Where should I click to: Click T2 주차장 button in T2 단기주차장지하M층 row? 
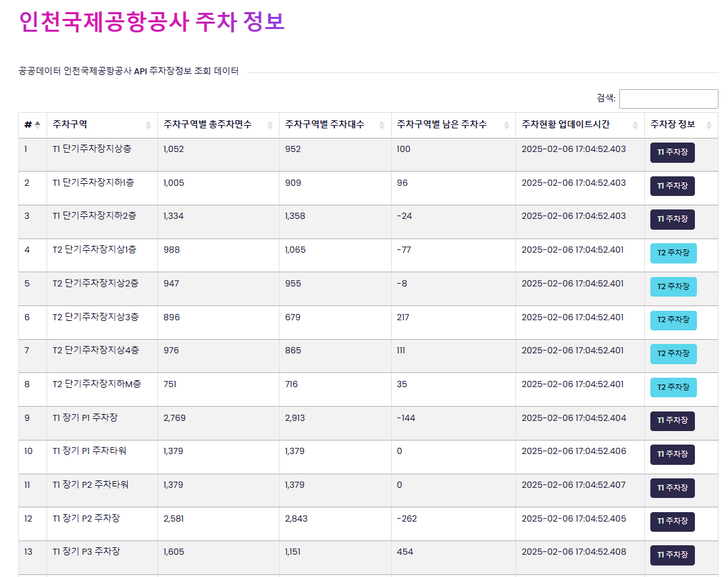pos(673,387)
